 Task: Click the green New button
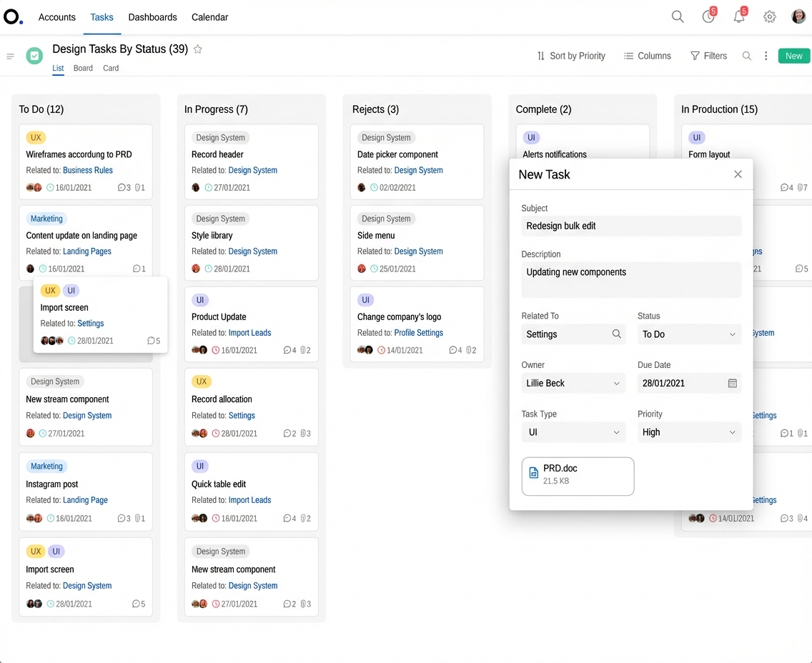click(x=793, y=56)
